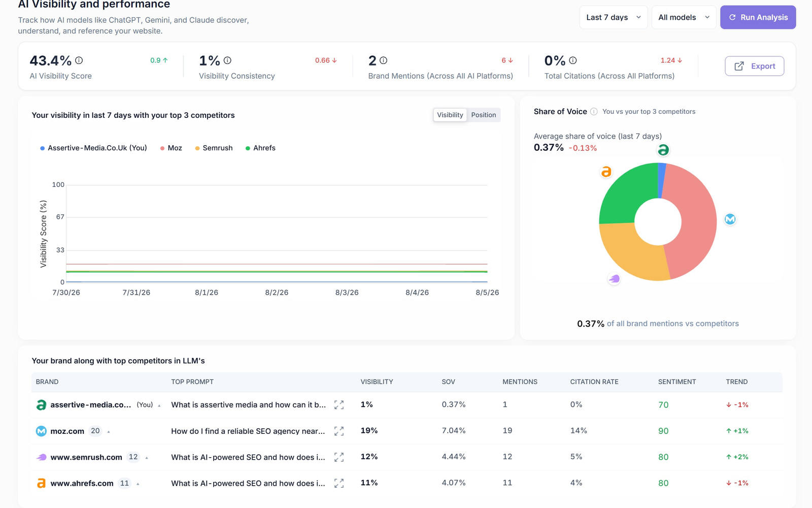The width and height of the screenshot is (812, 508).
Task: Toggle Assertive-Media.Co.Uk legend item
Action: pyautogui.click(x=93, y=148)
